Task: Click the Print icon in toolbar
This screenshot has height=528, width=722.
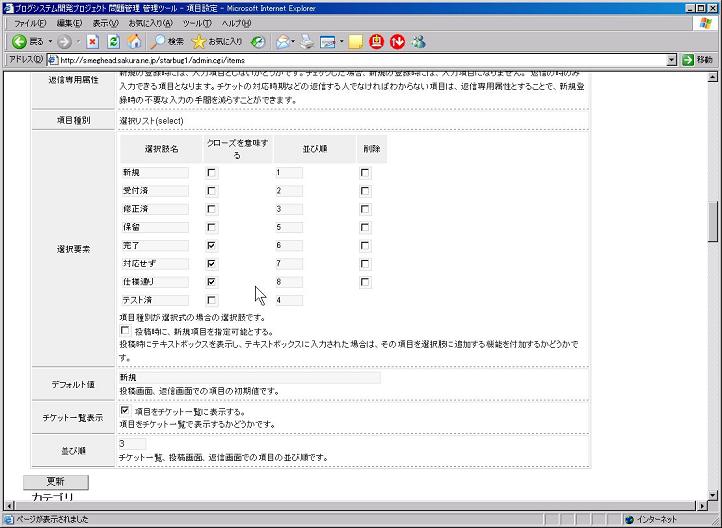Action: 306,42
